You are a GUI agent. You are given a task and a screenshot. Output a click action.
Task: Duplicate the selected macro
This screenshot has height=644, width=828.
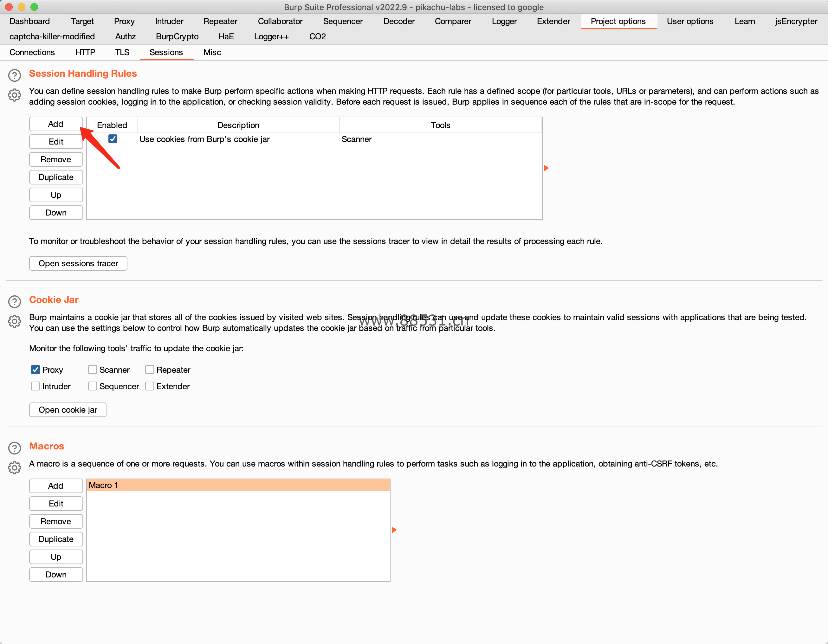click(56, 539)
